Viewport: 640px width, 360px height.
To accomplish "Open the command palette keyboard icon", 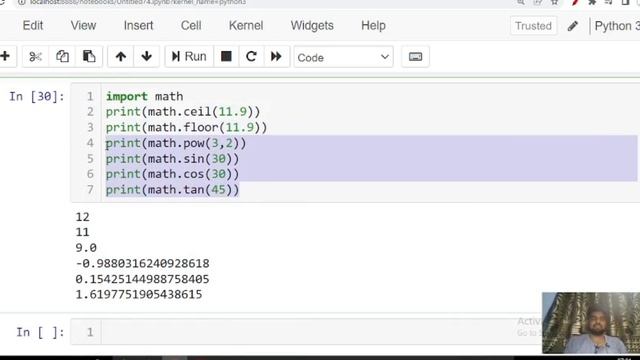I will point(416,57).
